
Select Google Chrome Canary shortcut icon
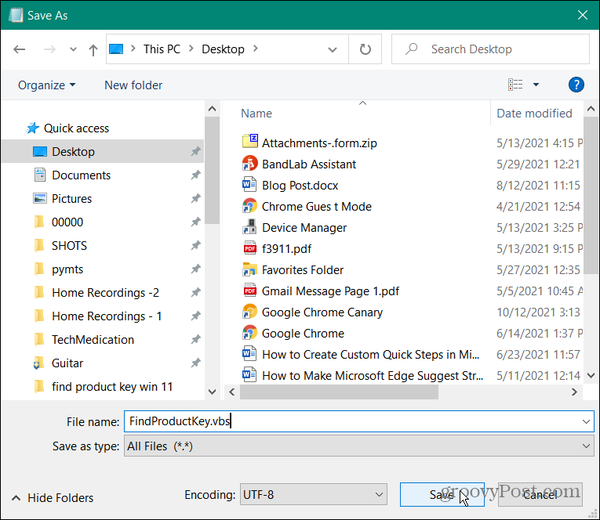pos(250,311)
